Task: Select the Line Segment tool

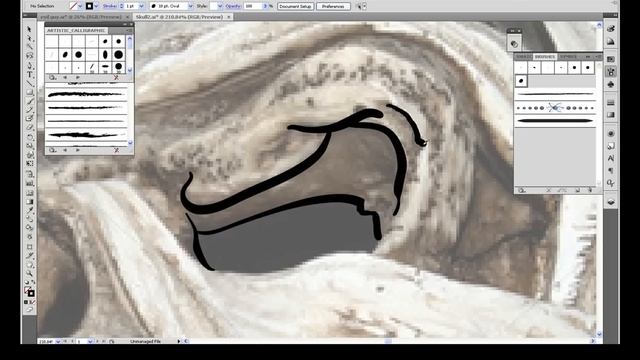Action: [x=29, y=84]
